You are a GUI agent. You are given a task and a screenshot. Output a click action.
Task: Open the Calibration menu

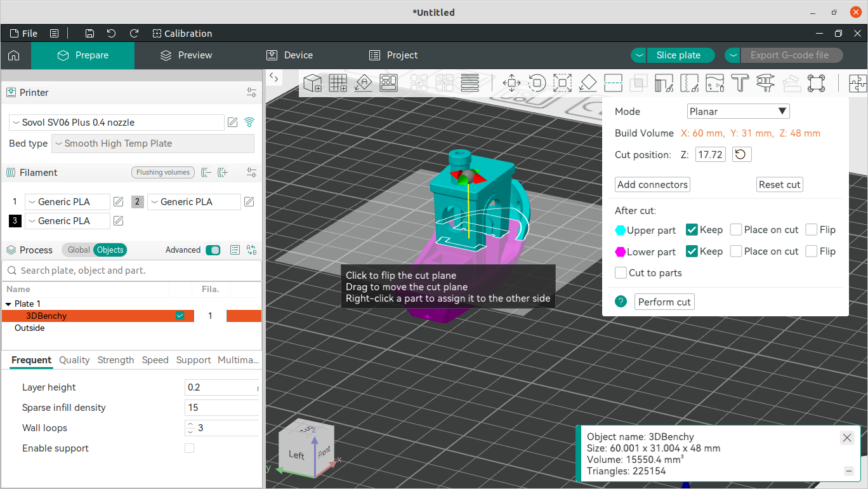183,34
